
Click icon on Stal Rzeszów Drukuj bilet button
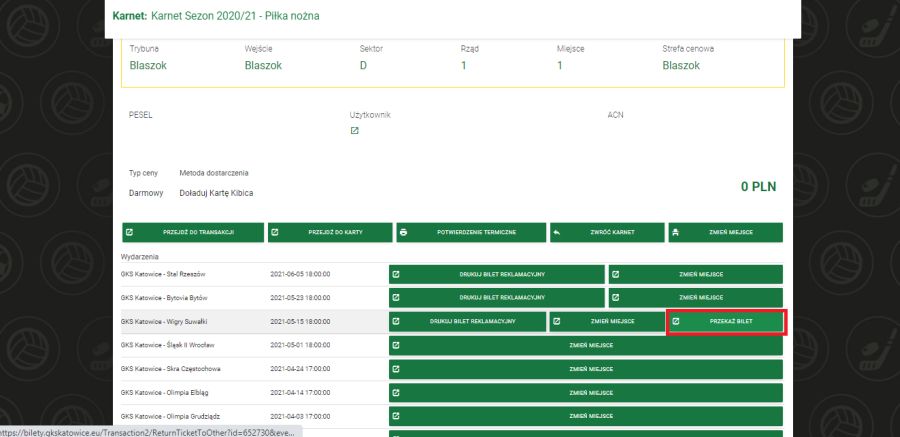[x=395, y=274]
